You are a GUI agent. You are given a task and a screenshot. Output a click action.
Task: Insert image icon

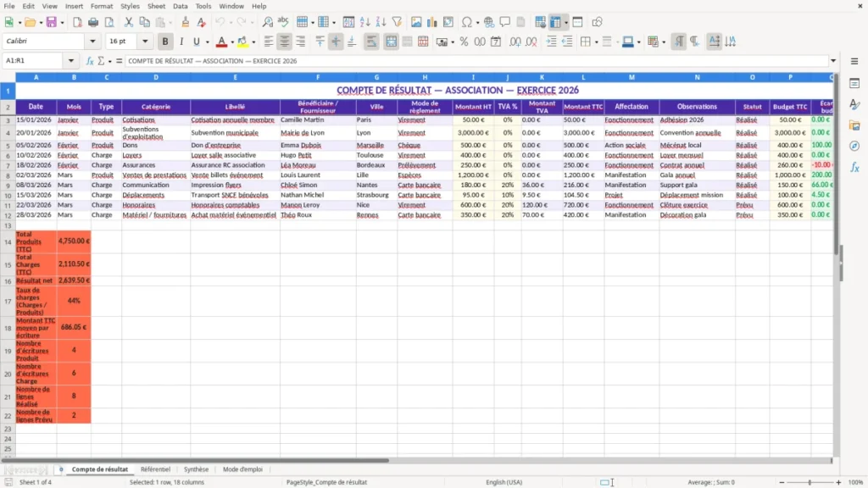[x=416, y=22]
